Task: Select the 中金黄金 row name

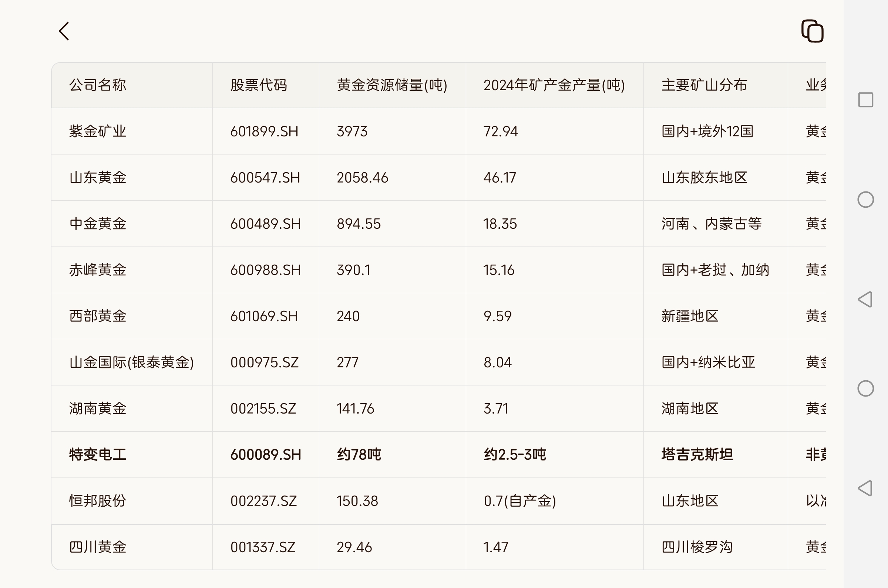Action: [98, 224]
